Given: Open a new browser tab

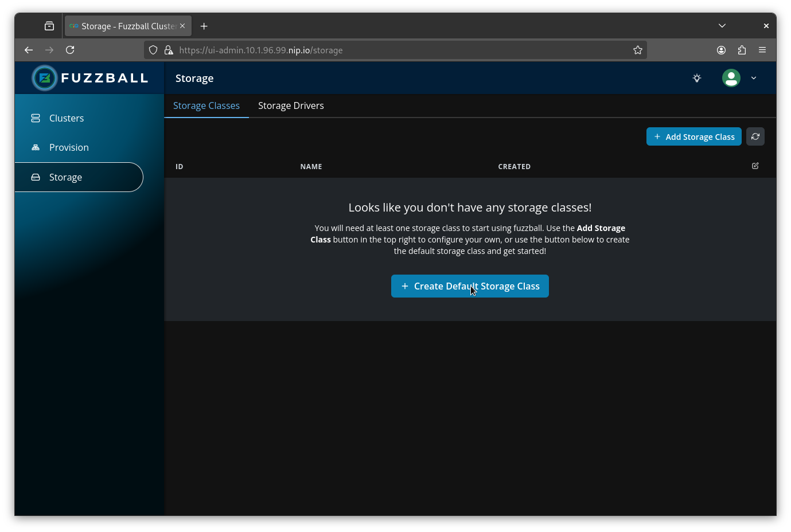Looking at the screenshot, I should click(204, 26).
